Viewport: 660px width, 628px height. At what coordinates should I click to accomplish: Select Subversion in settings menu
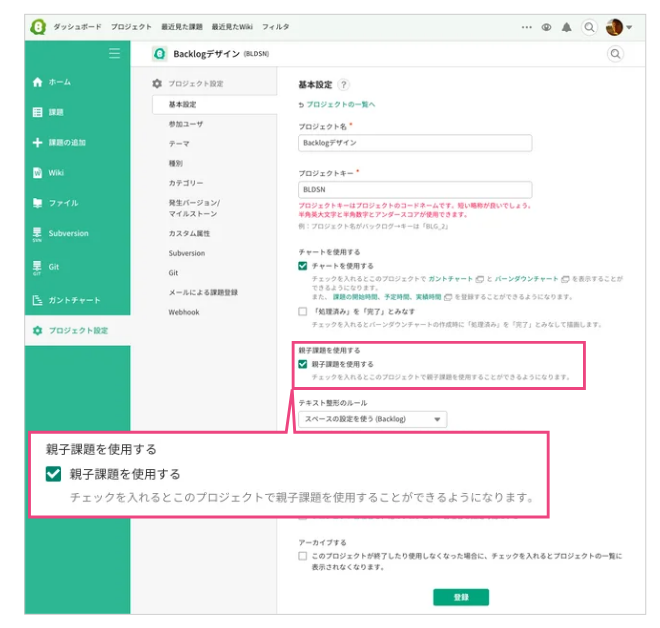186,253
